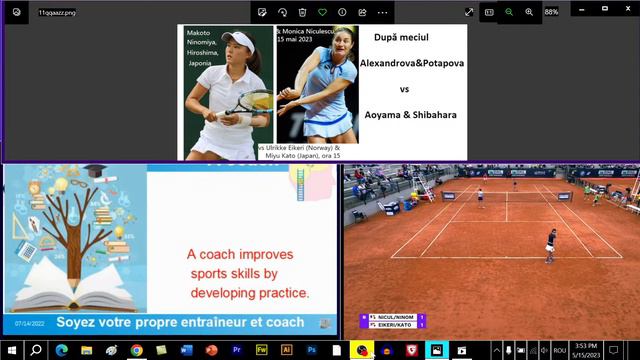Zoom in the photo
Screen dimensions: 640x360
point(529,12)
